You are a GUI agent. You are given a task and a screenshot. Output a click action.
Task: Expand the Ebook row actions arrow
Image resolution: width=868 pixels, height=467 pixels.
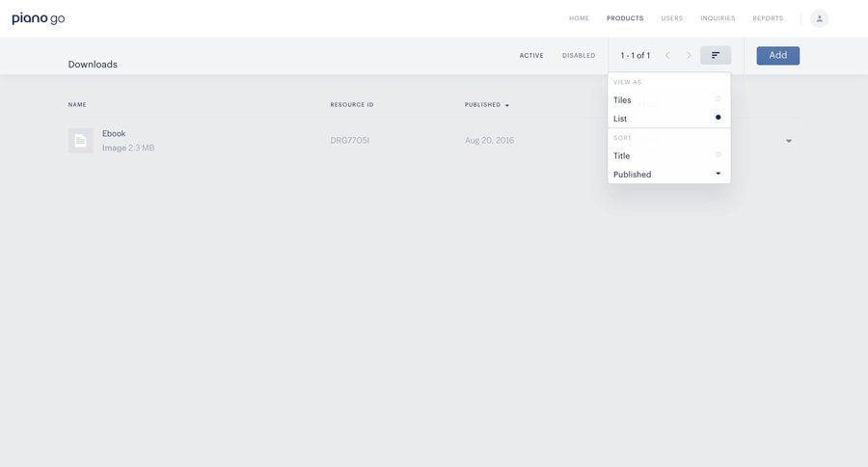(x=788, y=141)
